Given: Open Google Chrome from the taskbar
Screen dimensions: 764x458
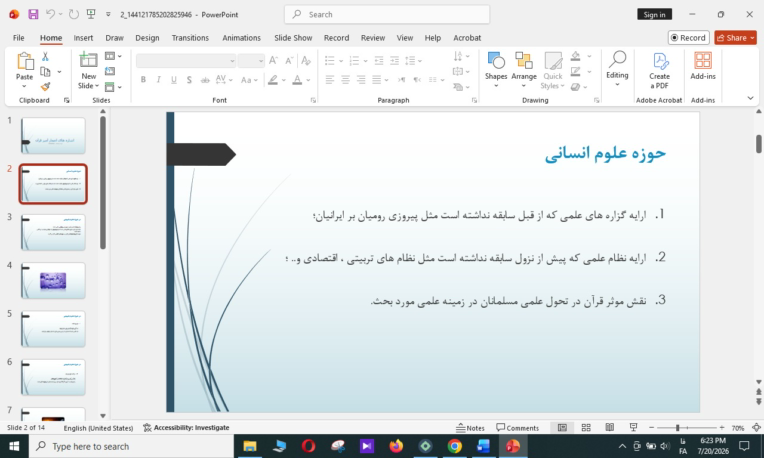Looking at the screenshot, I should (455, 446).
